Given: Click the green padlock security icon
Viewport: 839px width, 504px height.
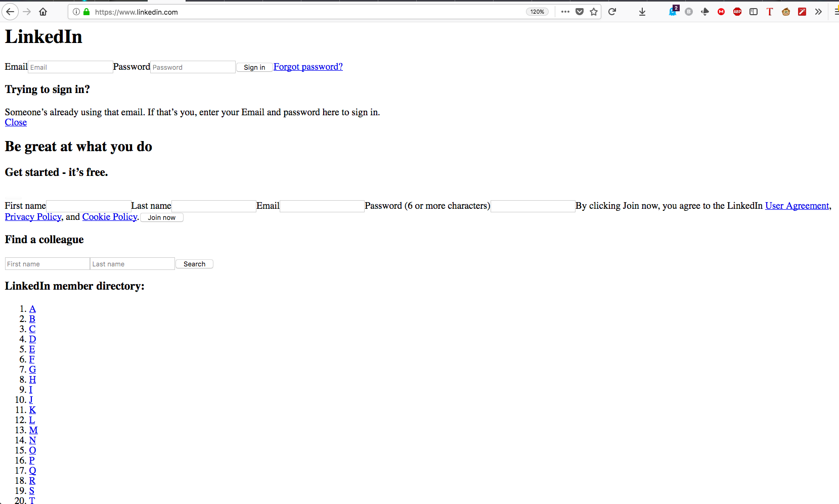Looking at the screenshot, I should (86, 12).
